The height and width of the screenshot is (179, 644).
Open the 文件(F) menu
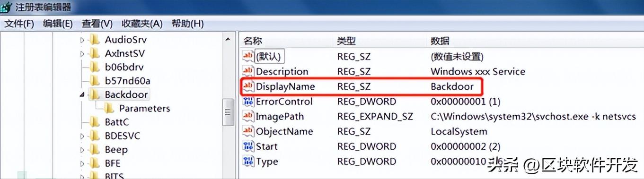click(x=19, y=24)
